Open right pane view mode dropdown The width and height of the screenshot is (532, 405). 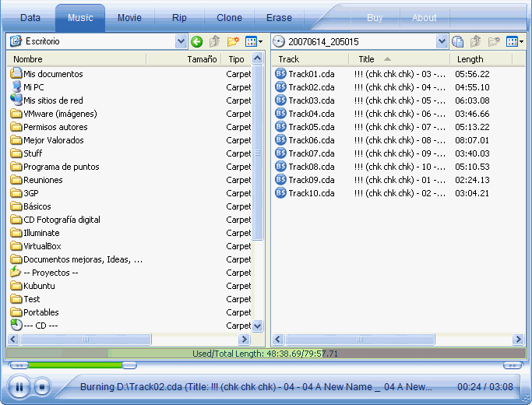tap(515, 42)
